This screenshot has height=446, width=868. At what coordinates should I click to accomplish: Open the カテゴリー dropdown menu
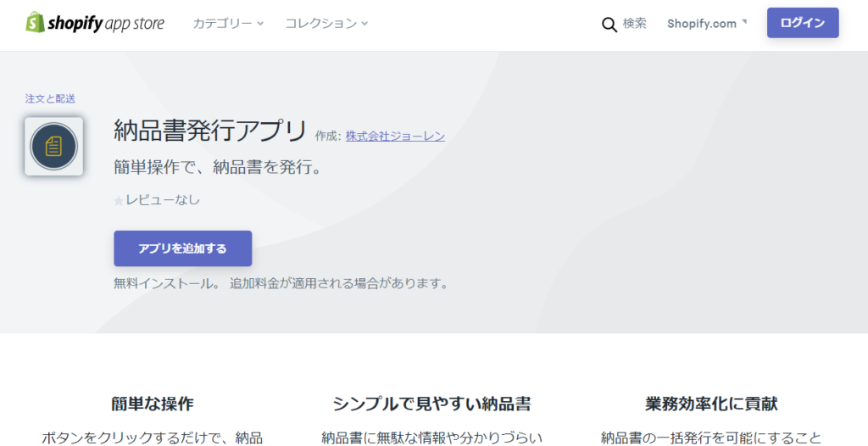pos(228,23)
